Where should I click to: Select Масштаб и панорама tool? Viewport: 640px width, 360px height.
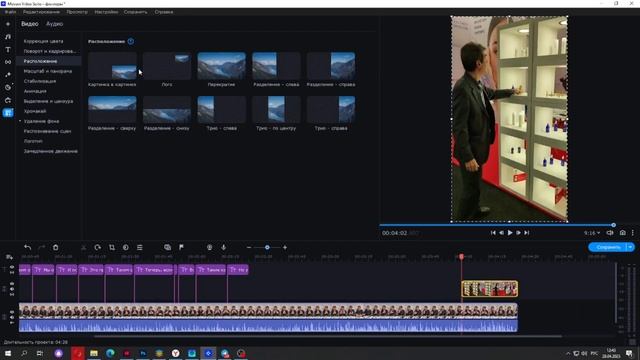[x=48, y=71]
